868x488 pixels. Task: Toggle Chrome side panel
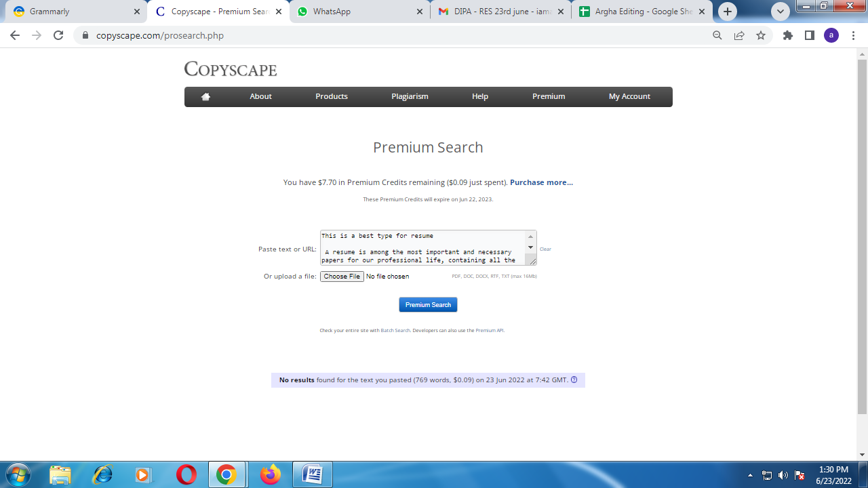pyautogui.click(x=810, y=35)
